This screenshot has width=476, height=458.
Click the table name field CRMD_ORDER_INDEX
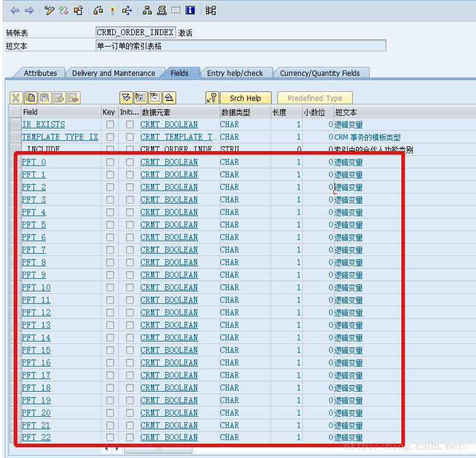[x=136, y=32]
